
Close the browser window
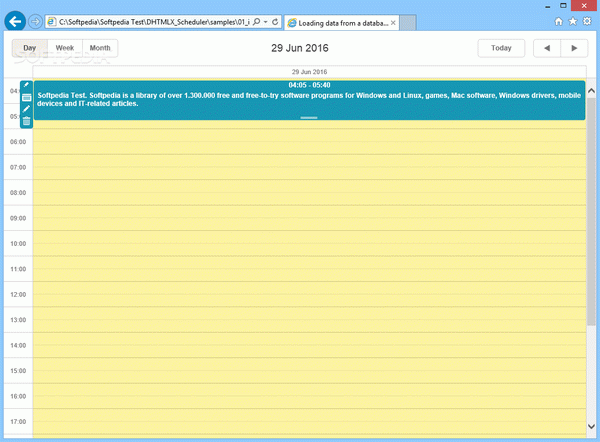click(584, 5)
